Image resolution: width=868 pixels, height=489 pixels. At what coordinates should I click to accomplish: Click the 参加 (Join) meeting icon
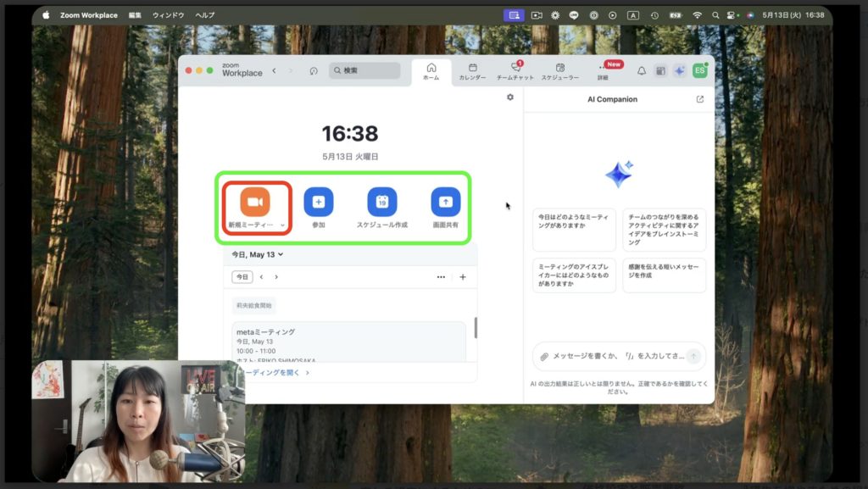pyautogui.click(x=318, y=202)
